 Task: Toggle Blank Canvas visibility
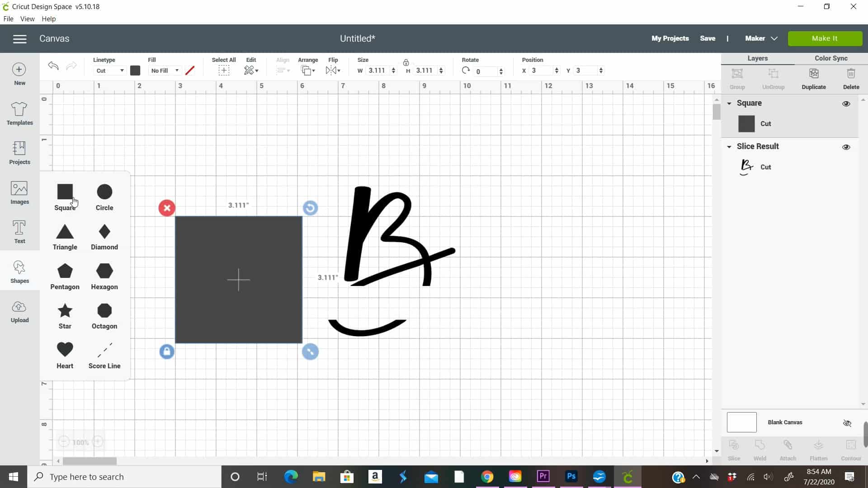point(847,423)
